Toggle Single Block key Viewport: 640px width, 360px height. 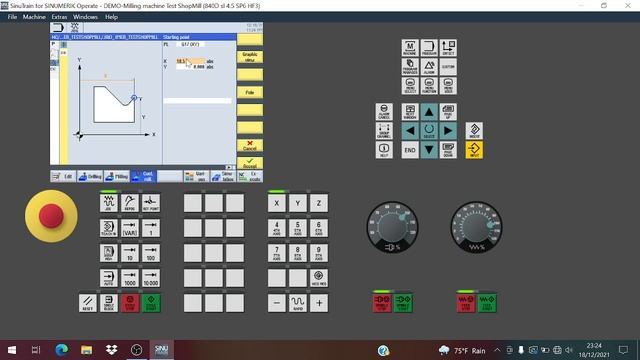click(x=109, y=303)
